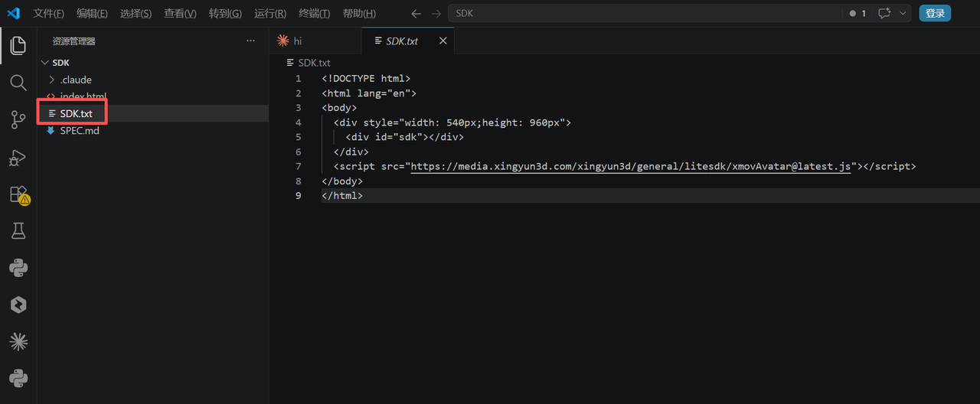This screenshot has height=404, width=980.
Task: Click the 资源管理器 panel title
Action: click(74, 41)
